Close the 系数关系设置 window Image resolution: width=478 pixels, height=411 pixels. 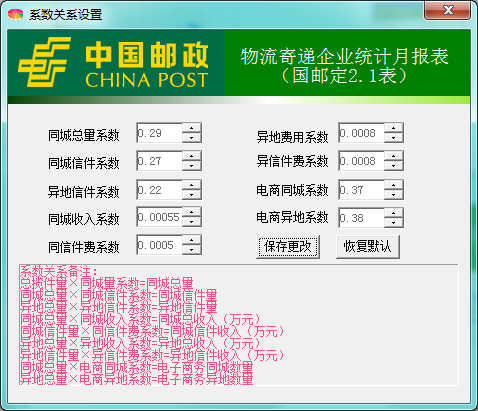447,10
